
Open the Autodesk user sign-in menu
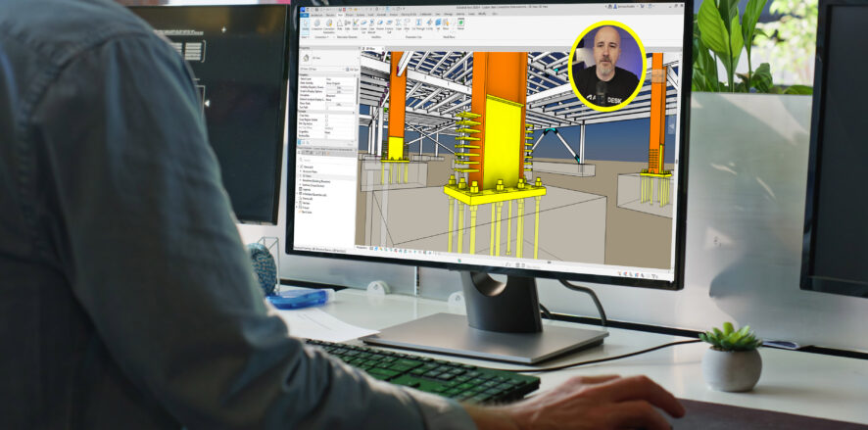(625, 7)
